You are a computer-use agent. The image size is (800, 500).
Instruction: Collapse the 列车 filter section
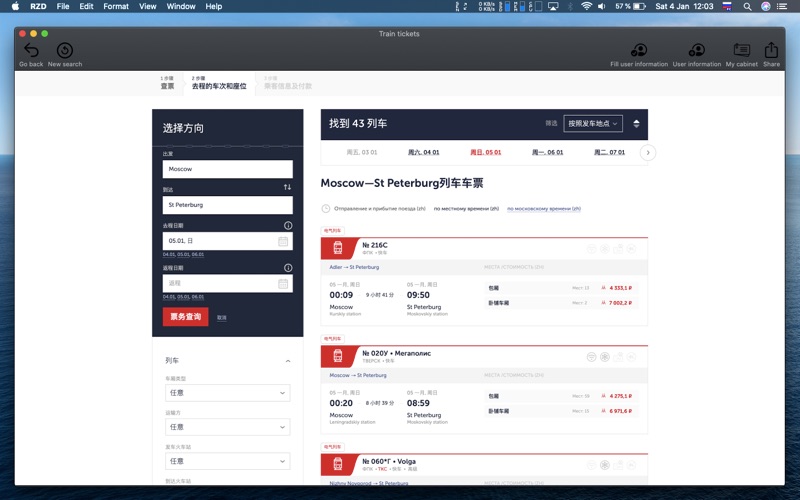288,361
